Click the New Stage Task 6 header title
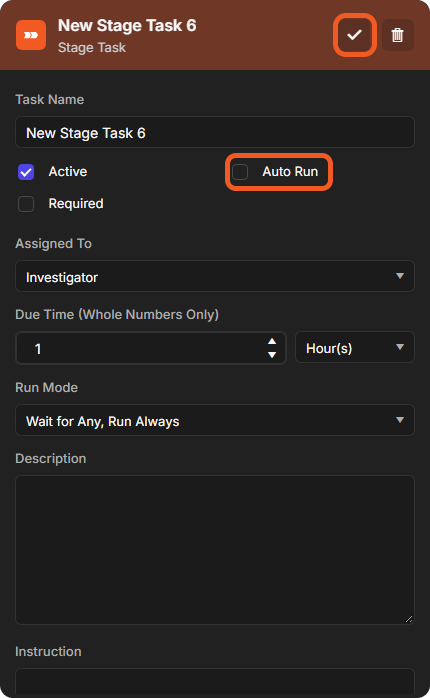The image size is (430, 698). point(127,26)
